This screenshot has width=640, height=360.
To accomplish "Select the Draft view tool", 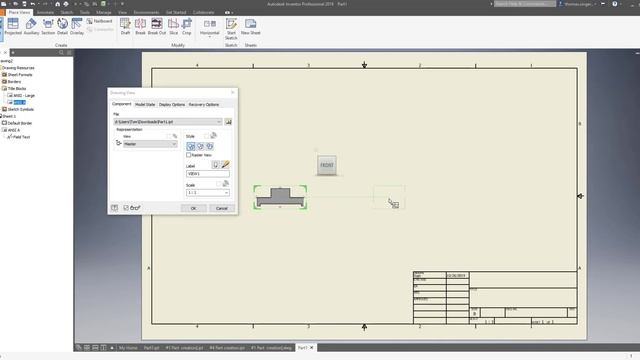I will point(125,27).
